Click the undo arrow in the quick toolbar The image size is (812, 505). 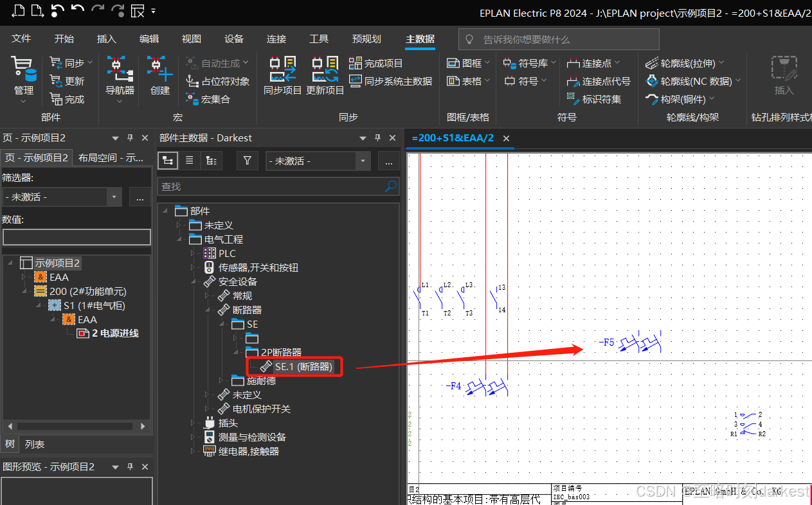77,10
